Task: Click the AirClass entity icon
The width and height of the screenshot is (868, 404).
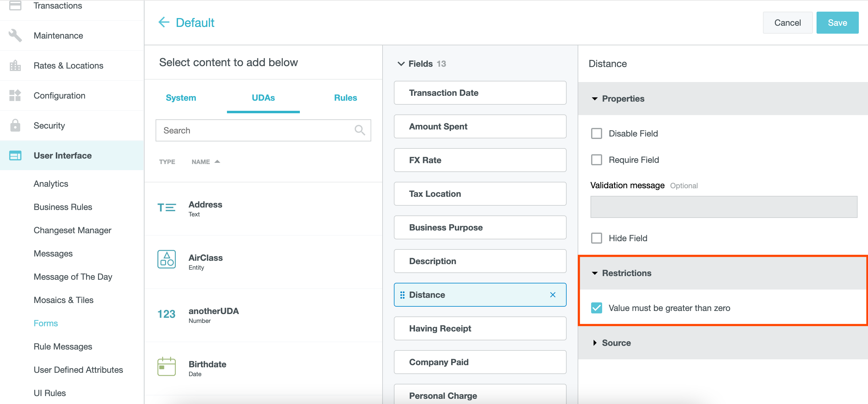Action: [166, 259]
